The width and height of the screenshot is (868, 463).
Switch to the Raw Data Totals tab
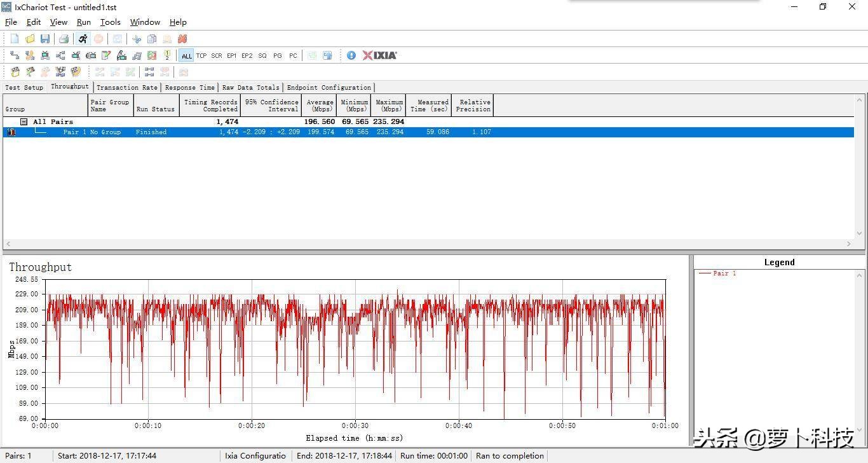(250, 87)
